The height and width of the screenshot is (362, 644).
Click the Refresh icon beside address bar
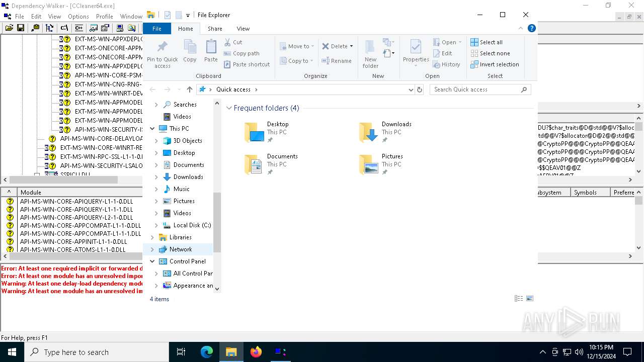[420, 89]
